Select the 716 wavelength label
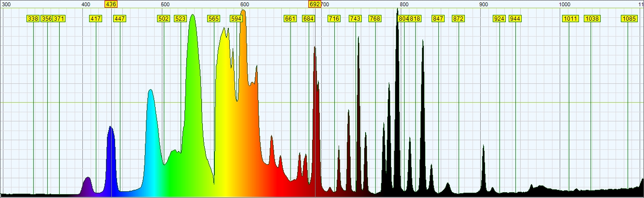Viewport: 644px width, 198px height. coord(334,19)
